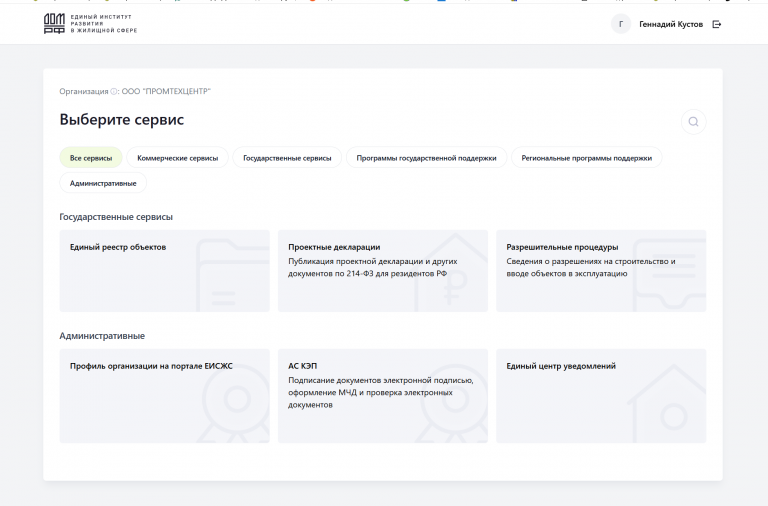Click the info icon beside Организация

[113, 91]
